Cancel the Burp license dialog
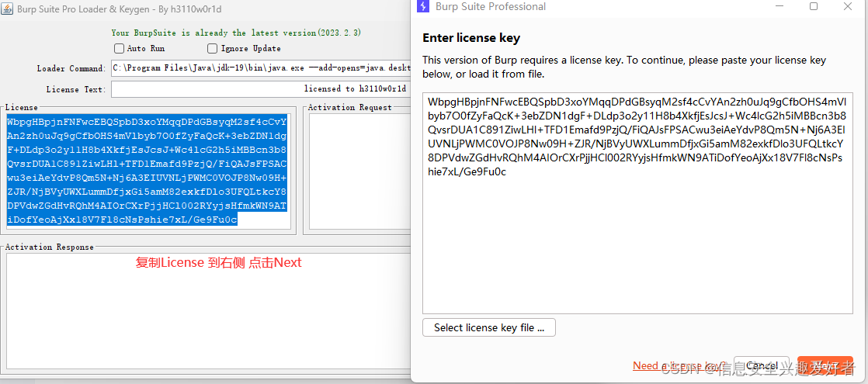Viewport: 868px width, 384px height. tap(762, 365)
